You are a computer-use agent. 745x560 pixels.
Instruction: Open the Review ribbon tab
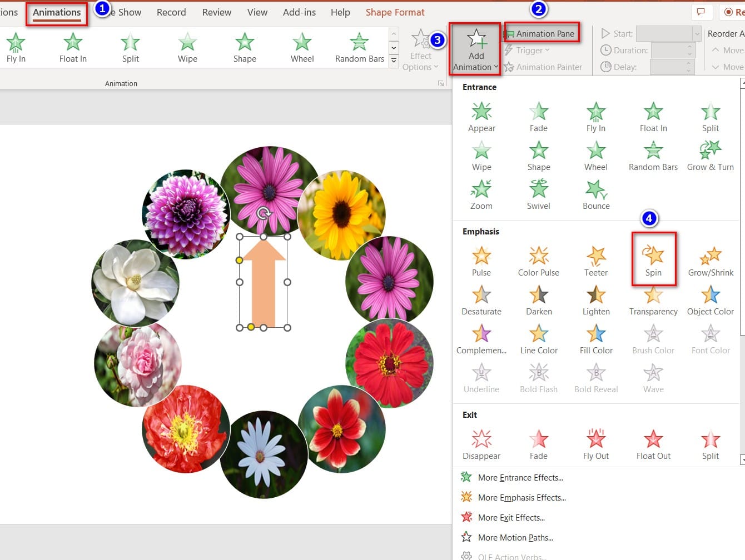(217, 12)
